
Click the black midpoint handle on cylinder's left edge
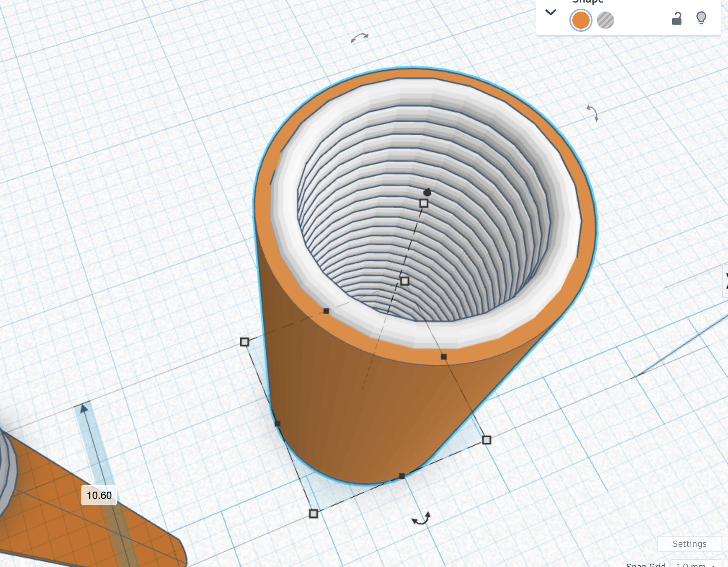(278, 423)
